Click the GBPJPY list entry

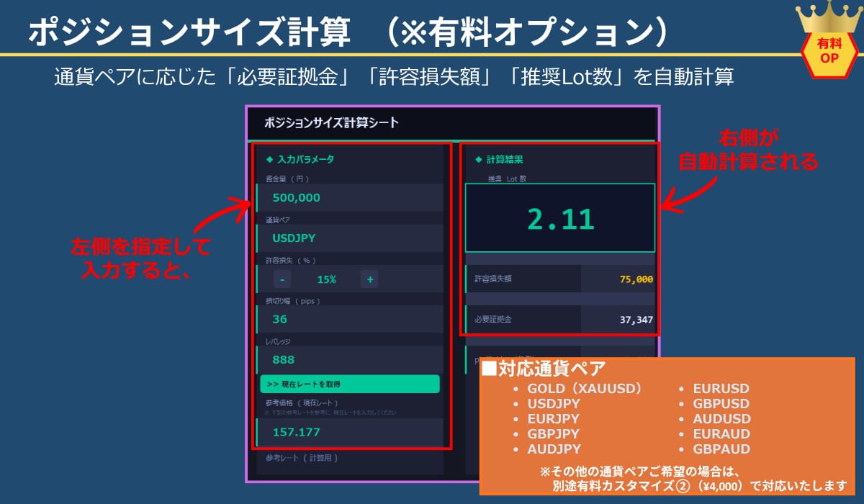pos(554,434)
